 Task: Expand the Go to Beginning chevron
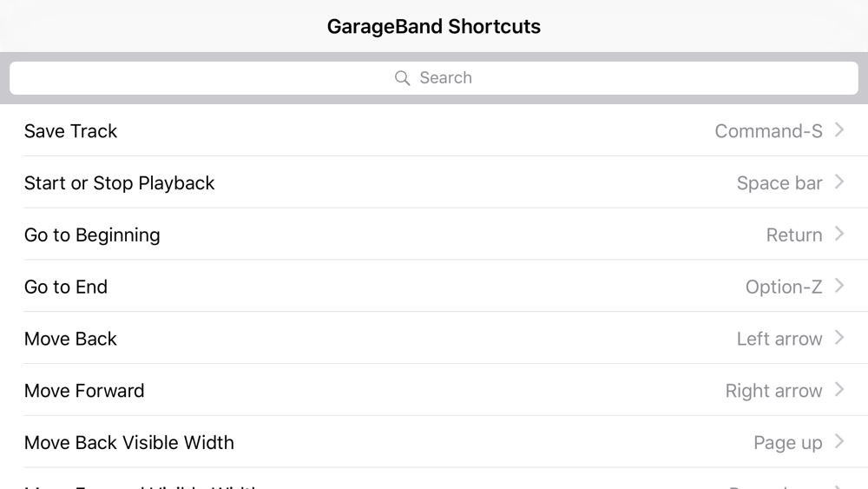[x=839, y=235]
